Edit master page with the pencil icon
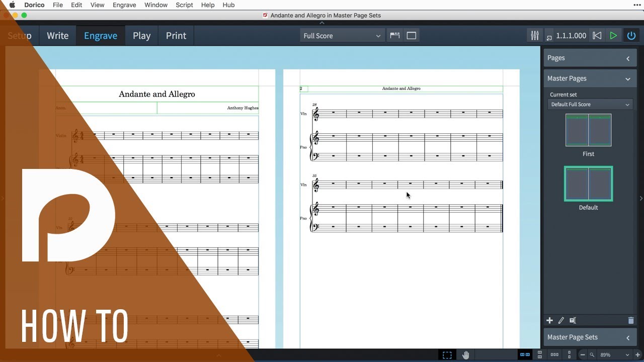This screenshot has width=644, height=362. click(x=561, y=320)
